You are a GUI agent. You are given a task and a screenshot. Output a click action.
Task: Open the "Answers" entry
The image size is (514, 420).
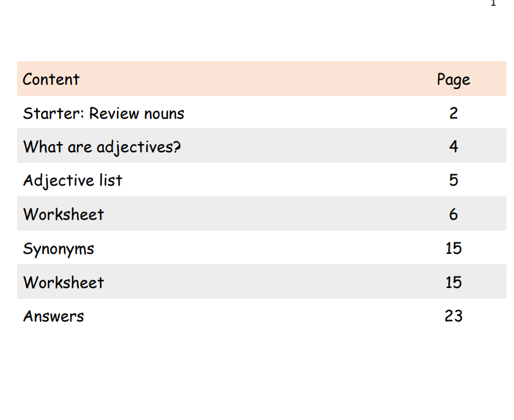pos(54,316)
